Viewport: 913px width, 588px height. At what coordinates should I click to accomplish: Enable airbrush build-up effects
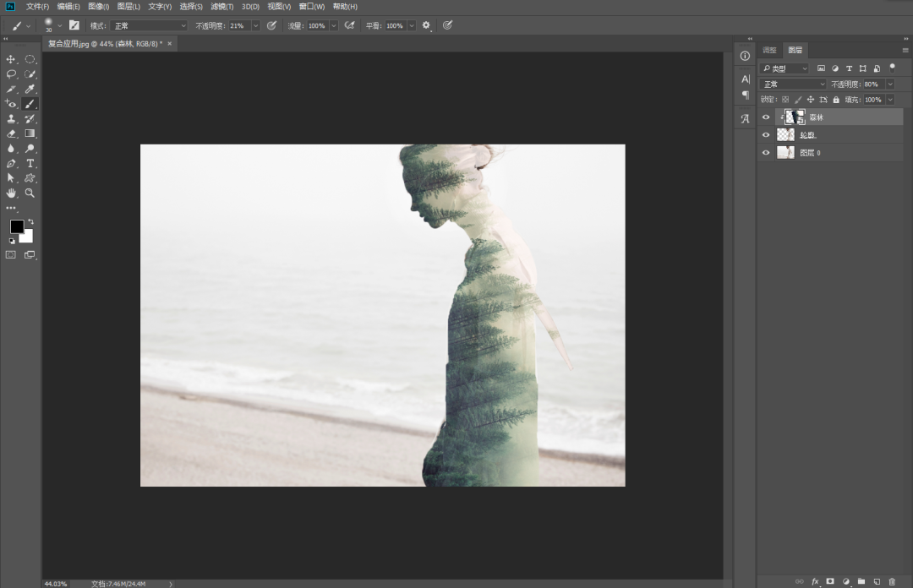click(x=349, y=25)
